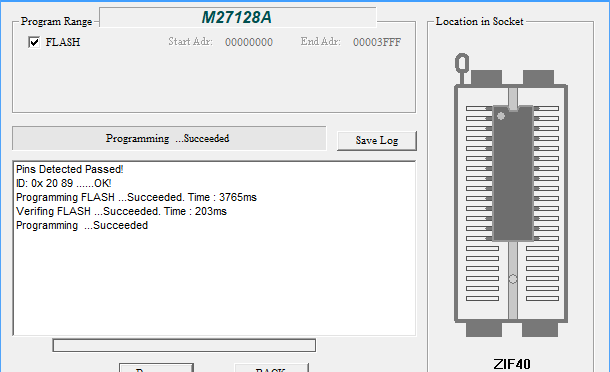This screenshot has width=610, height=372.
Task: Click the End Adr value 00003FFF
Action: click(377, 42)
